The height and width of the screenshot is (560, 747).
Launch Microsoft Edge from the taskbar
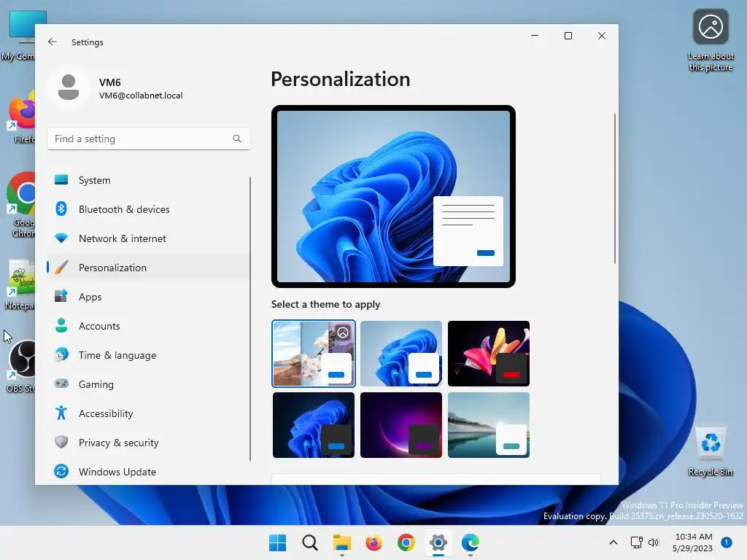(471, 542)
